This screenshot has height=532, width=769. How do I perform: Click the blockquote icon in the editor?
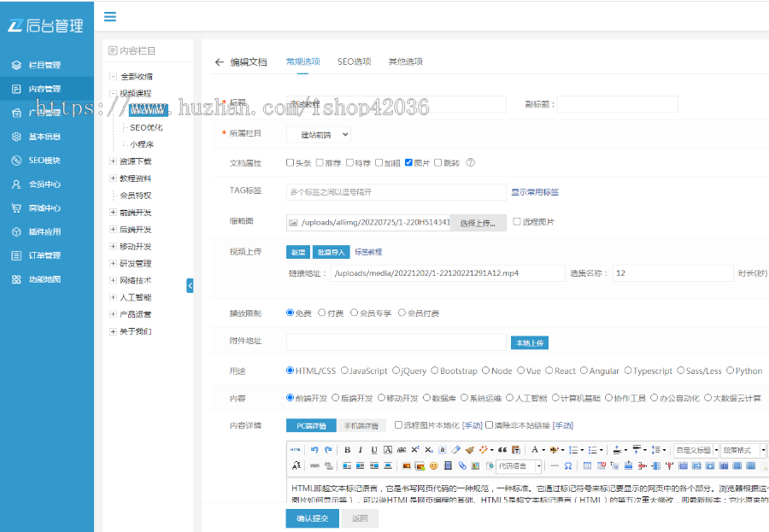coord(502,450)
